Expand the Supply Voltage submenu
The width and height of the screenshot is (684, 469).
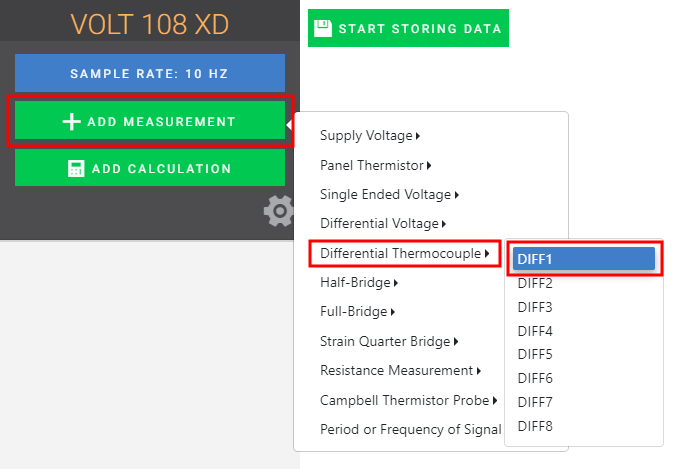[370, 136]
